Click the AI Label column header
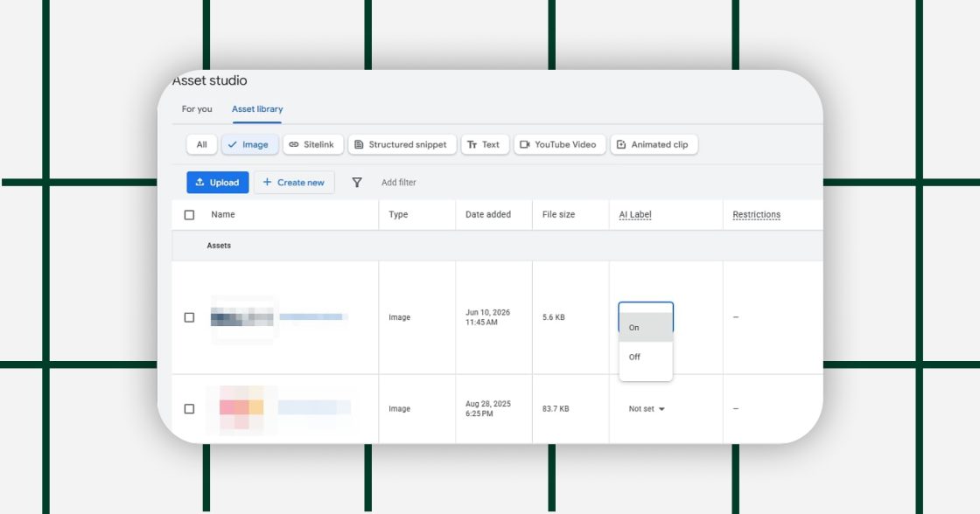Screen dimensions: 980x514 pyautogui.click(x=635, y=214)
